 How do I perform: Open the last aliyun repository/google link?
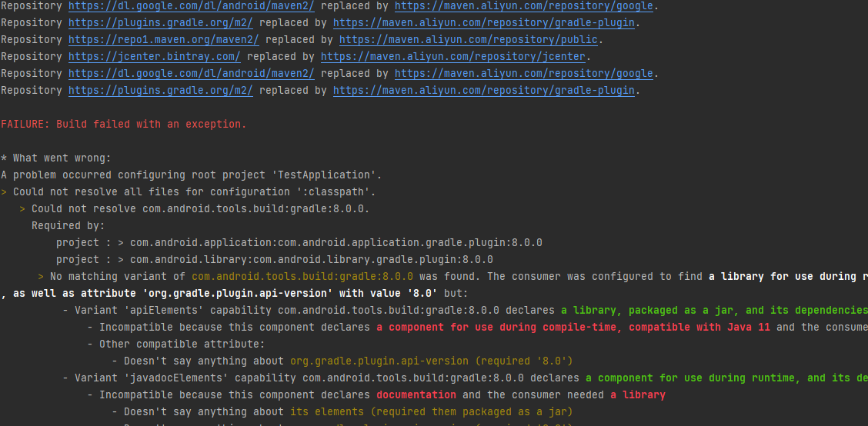tap(524, 73)
